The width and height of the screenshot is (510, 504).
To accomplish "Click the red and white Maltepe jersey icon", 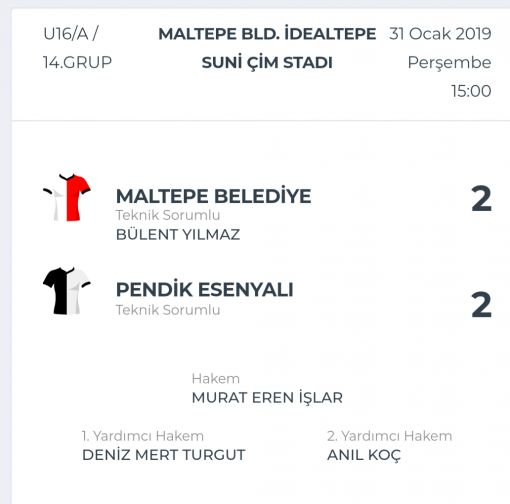I will tap(67, 197).
